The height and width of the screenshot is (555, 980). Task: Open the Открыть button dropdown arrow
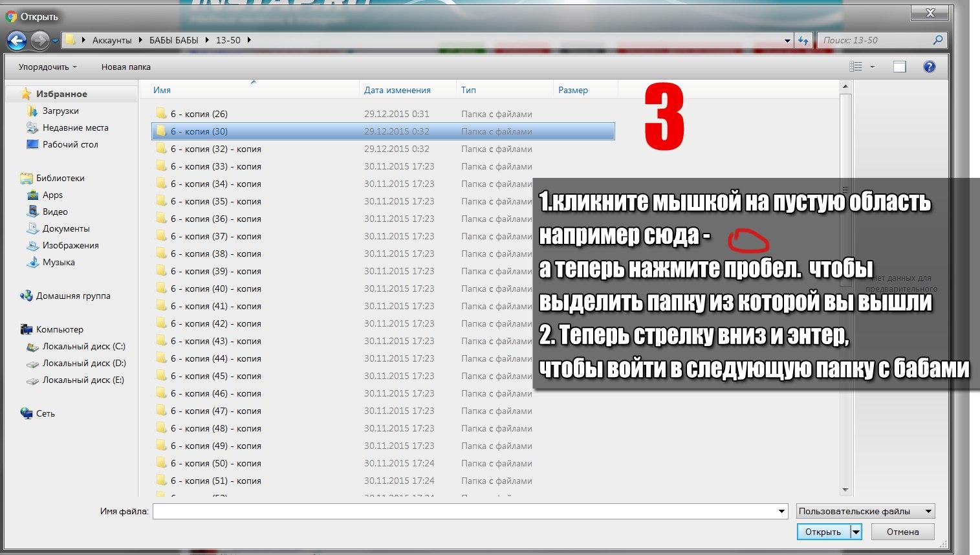tap(856, 532)
